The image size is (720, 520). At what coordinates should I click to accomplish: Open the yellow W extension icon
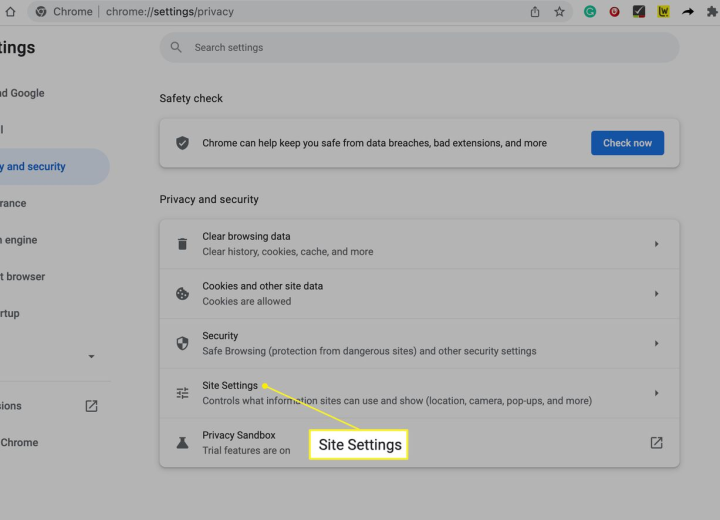pos(663,11)
